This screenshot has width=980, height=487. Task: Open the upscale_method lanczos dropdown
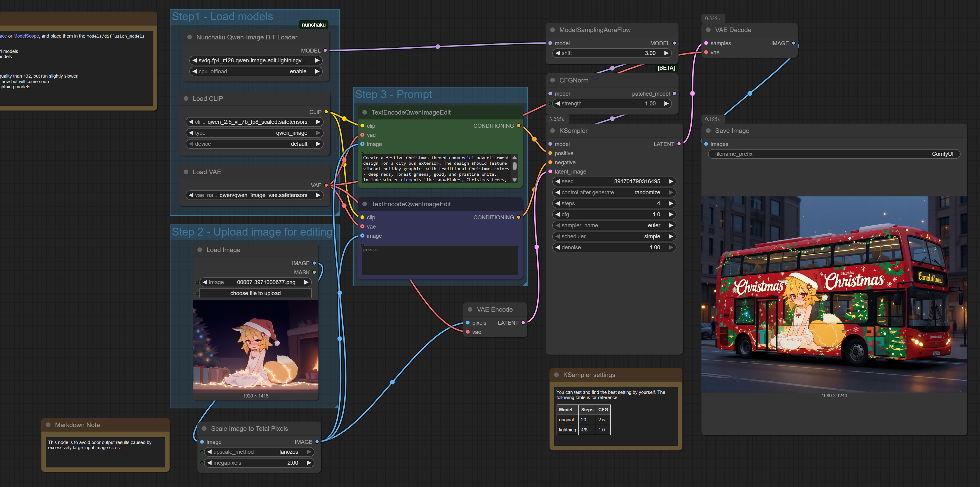click(x=259, y=452)
